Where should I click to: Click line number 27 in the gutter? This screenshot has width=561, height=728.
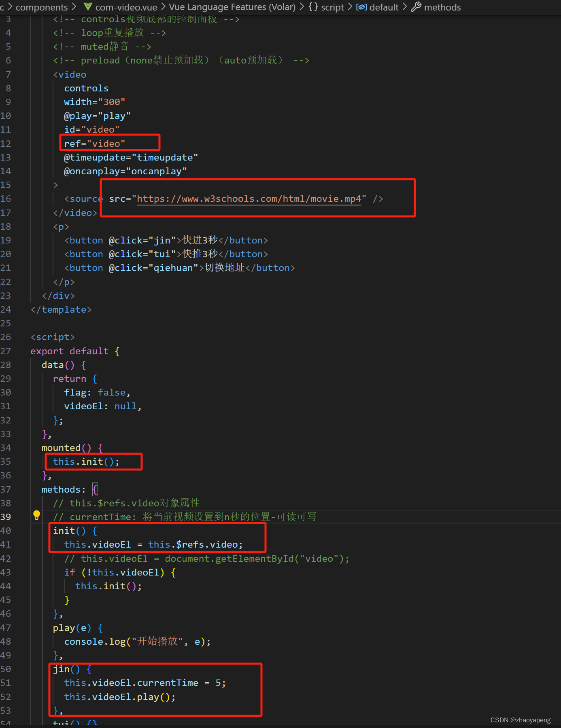point(6,351)
